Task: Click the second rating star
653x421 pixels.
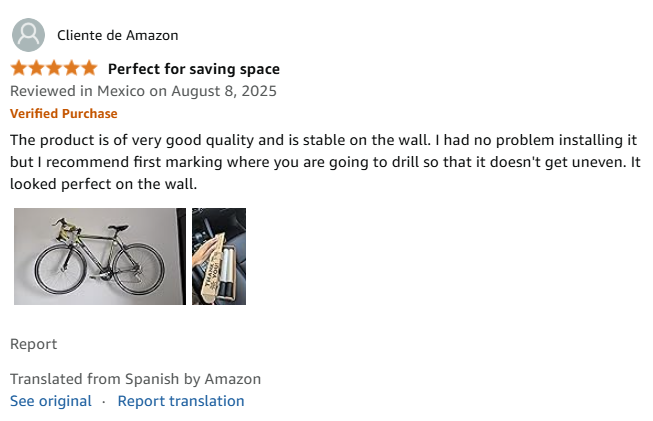Action: (x=36, y=69)
